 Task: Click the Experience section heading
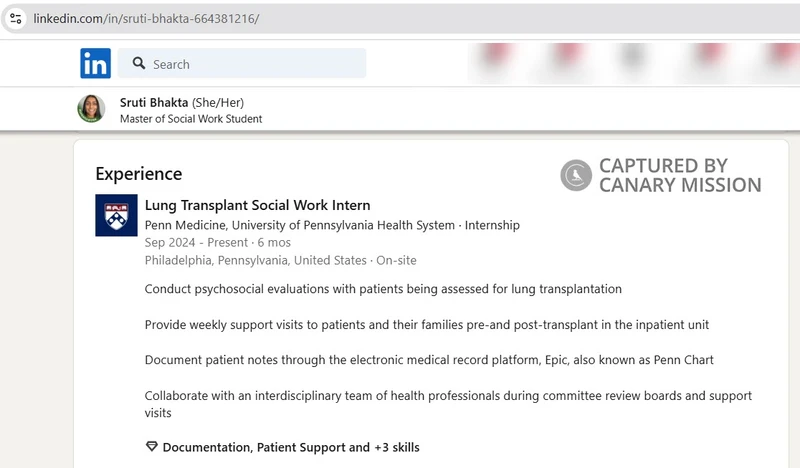tap(139, 174)
